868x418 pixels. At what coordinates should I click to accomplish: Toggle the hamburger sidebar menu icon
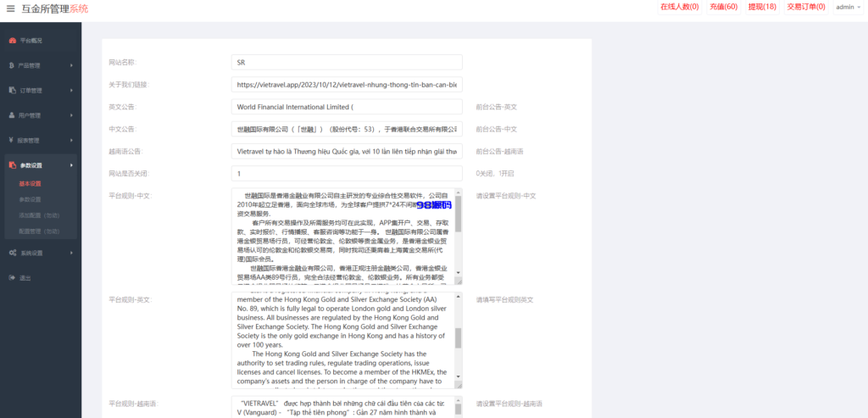[x=10, y=8]
